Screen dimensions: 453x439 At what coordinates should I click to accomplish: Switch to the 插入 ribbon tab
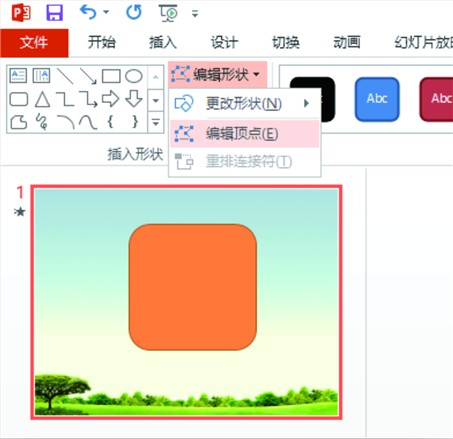coord(162,42)
